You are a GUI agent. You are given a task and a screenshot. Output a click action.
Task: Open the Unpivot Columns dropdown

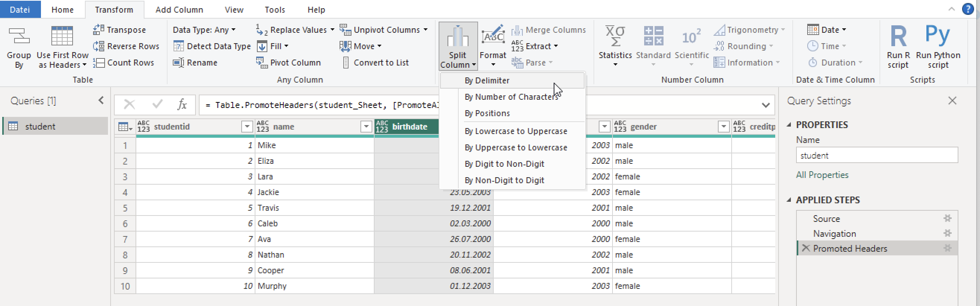pos(384,30)
